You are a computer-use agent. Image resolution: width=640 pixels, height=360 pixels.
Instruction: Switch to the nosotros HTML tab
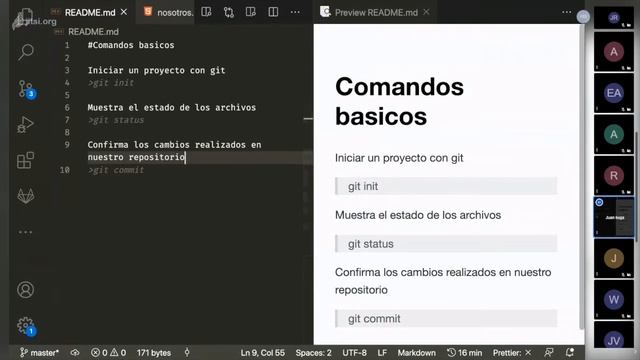click(168, 12)
